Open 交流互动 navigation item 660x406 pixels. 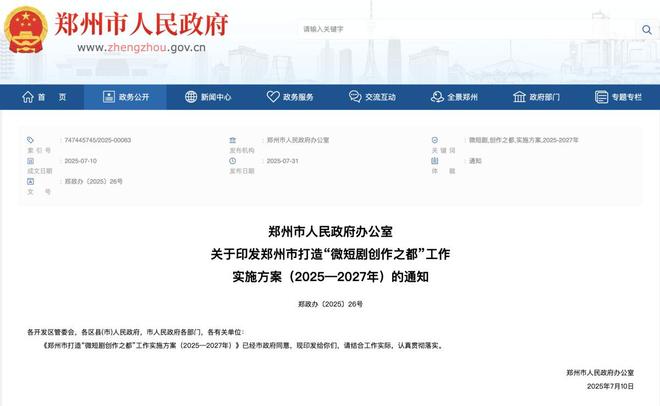coord(372,97)
